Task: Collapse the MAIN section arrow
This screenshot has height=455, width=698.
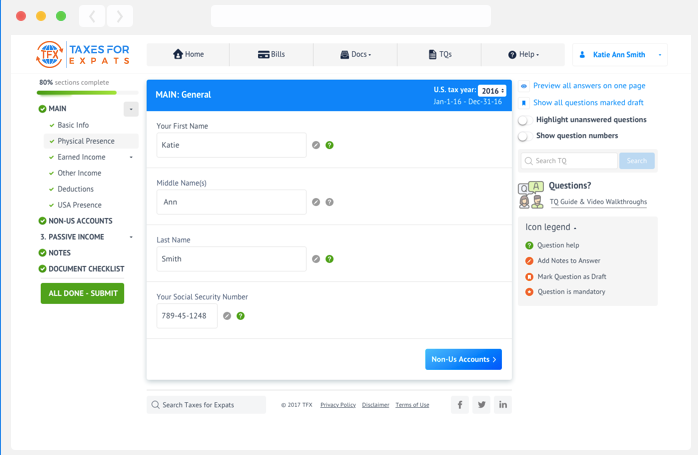Action: 131,109
